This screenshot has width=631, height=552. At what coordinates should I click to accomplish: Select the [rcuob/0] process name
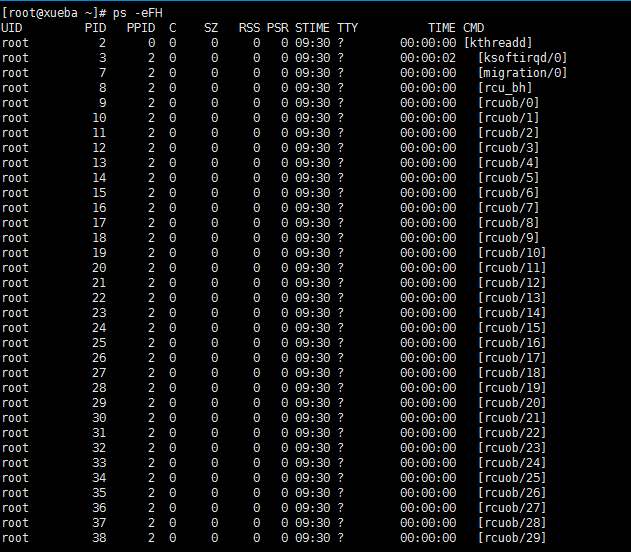508,103
